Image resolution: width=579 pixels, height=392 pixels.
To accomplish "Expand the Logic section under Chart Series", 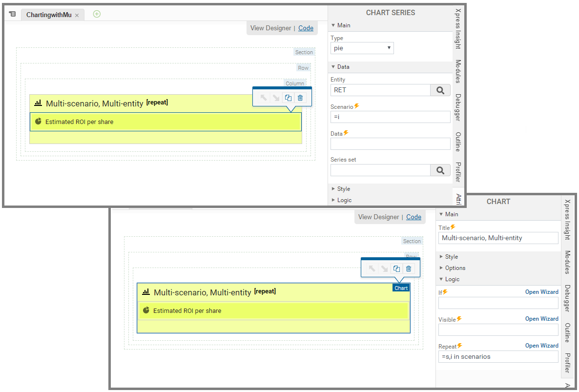I will [x=344, y=200].
